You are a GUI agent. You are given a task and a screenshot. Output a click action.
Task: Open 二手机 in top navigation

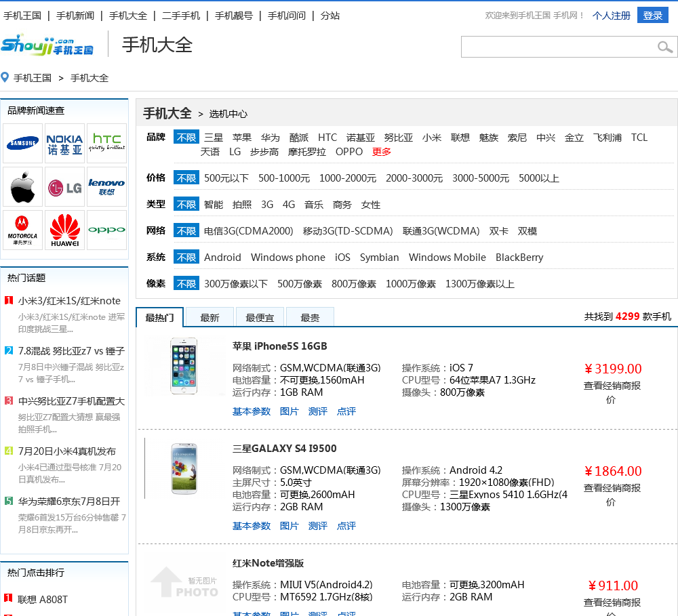181,16
